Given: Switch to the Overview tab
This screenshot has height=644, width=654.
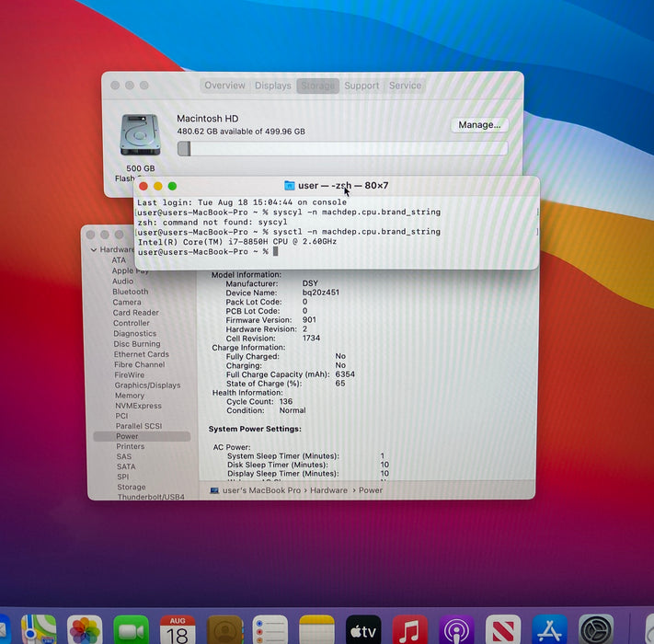Looking at the screenshot, I should (224, 86).
